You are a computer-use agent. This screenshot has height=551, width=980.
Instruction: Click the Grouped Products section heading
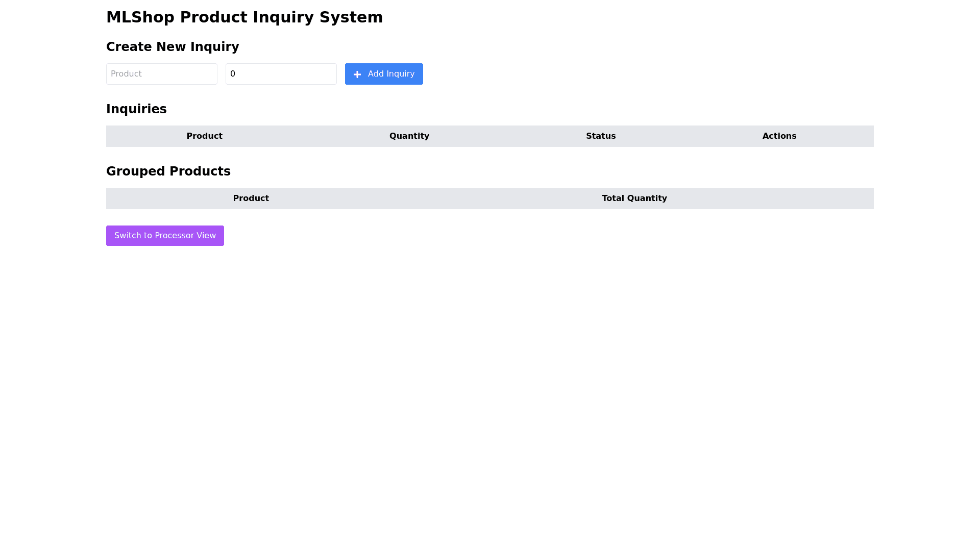click(x=168, y=171)
